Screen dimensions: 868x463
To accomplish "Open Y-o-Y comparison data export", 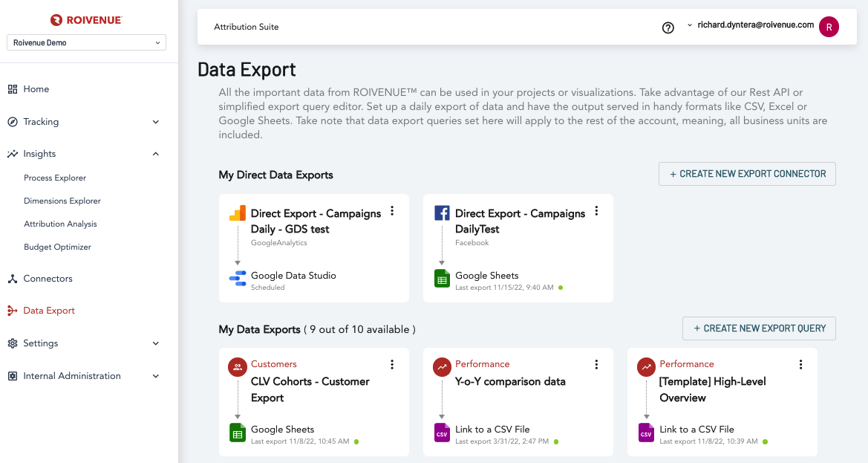I will click(x=510, y=381).
